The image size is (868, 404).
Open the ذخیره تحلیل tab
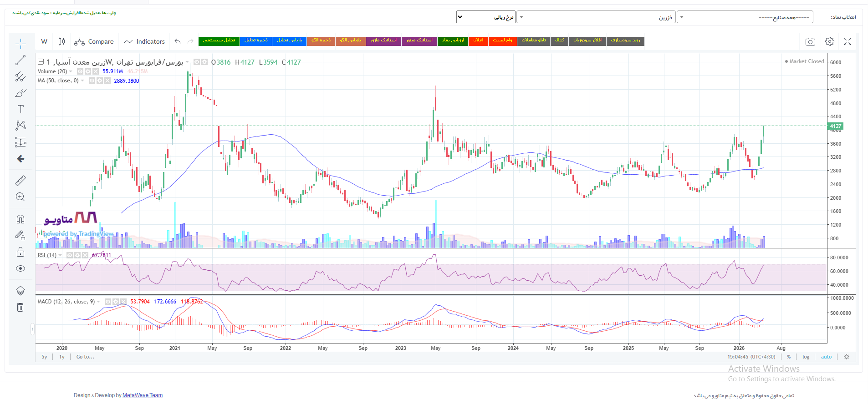pyautogui.click(x=256, y=40)
